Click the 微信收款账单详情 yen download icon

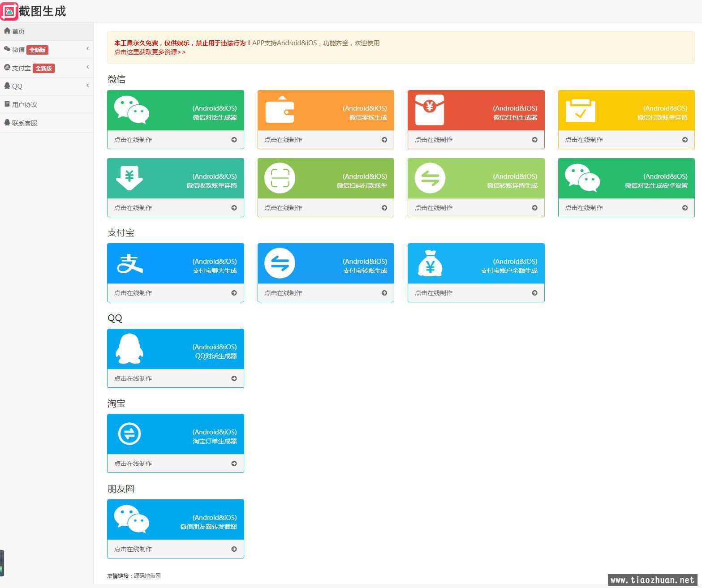tap(129, 178)
